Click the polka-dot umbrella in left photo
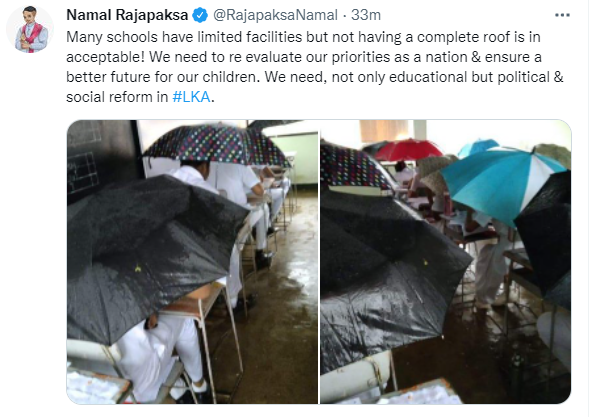 pyautogui.click(x=217, y=144)
